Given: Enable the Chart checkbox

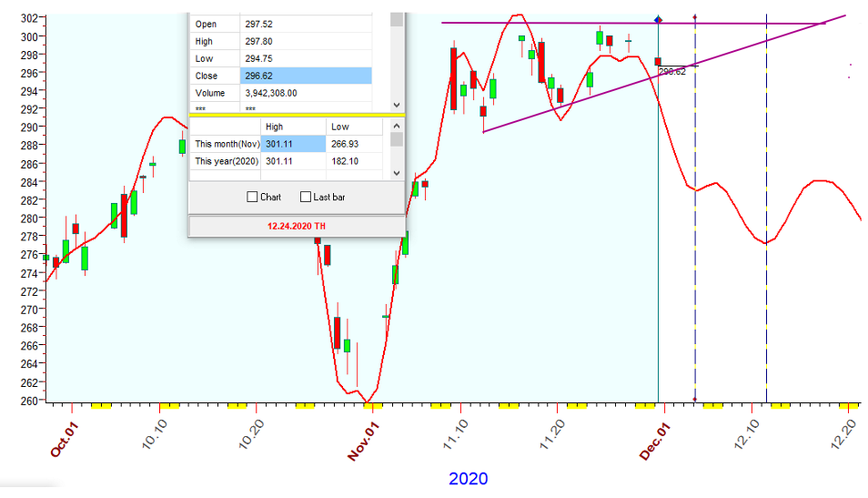Looking at the screenshot, I should coord(253,197).
